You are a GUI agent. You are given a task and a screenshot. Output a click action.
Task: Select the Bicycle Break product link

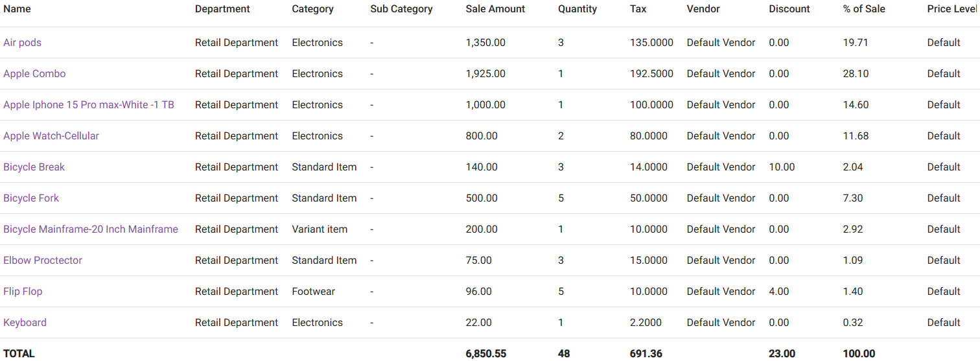(x=34, y=167)
